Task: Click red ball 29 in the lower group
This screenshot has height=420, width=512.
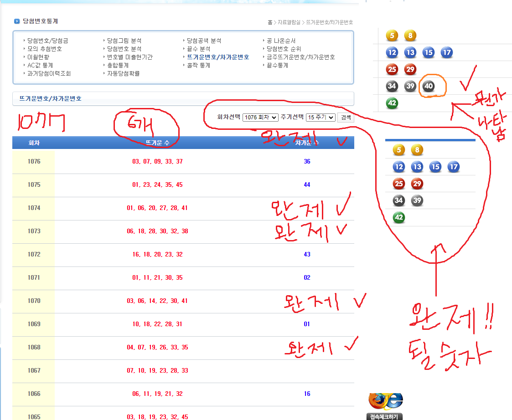Action: click(417, 184)
